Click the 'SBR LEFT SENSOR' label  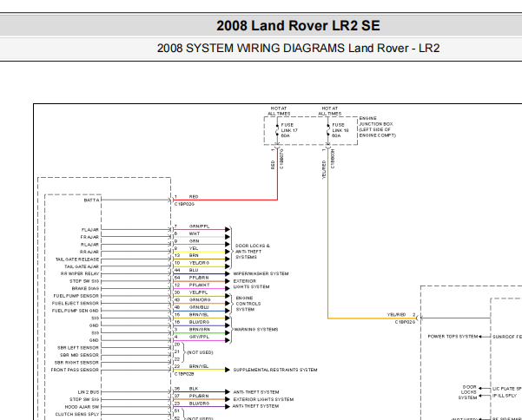pos(78,348)
